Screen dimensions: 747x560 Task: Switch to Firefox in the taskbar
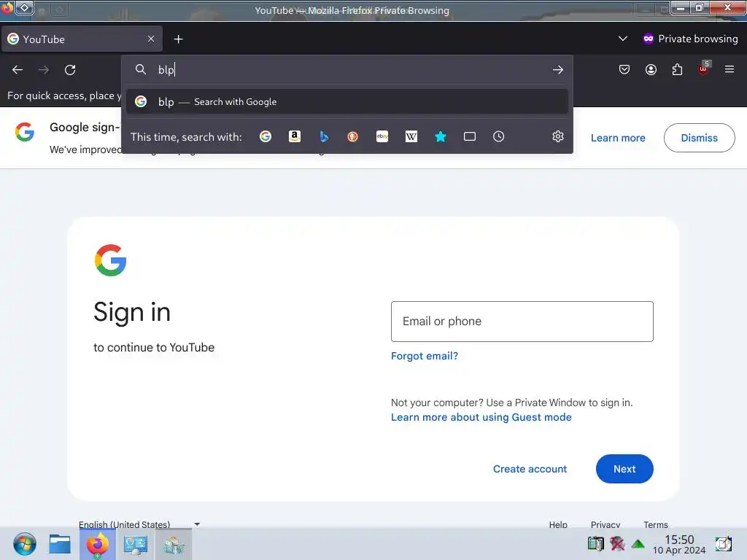97,544
